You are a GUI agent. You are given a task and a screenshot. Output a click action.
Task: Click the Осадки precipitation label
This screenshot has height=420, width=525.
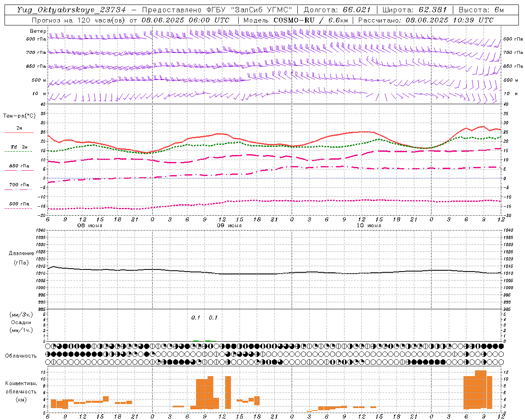point(21,322)
